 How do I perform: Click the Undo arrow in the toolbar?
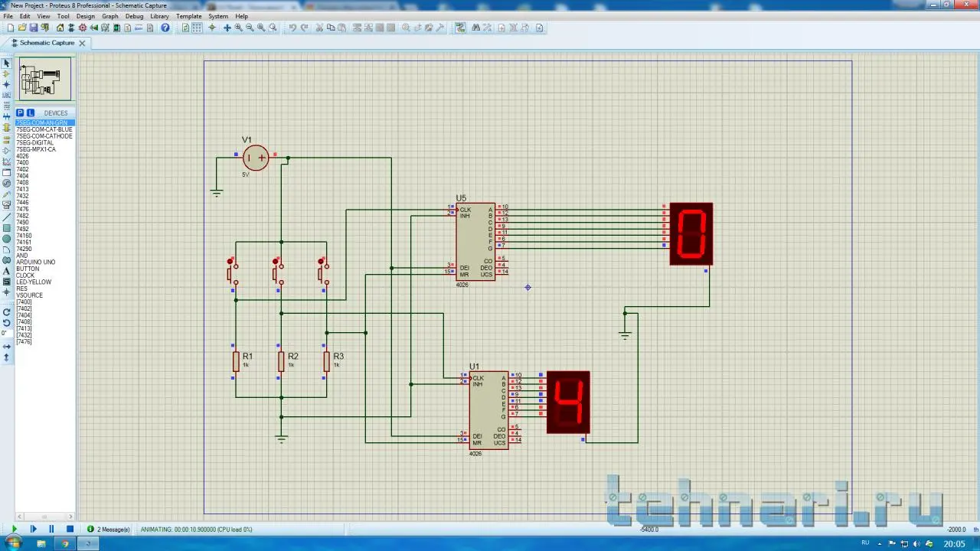coord(292,28)
